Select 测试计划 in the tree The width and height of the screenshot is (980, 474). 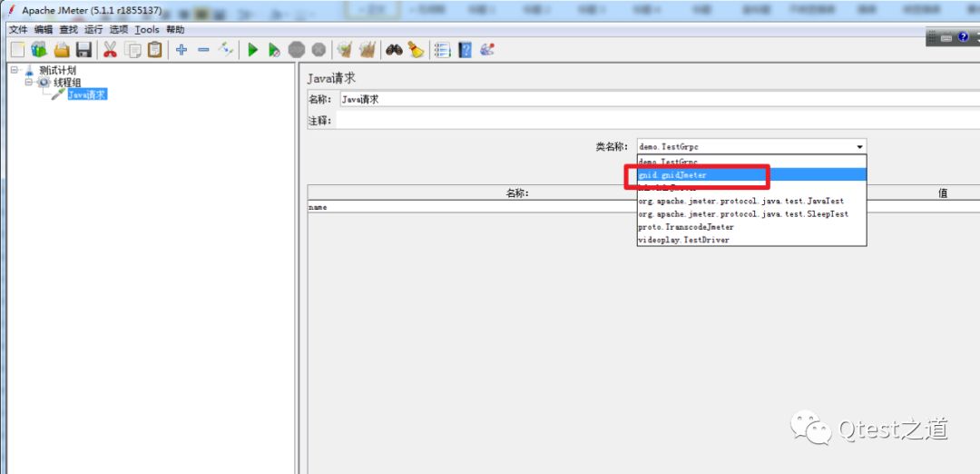tap(57, 71)
